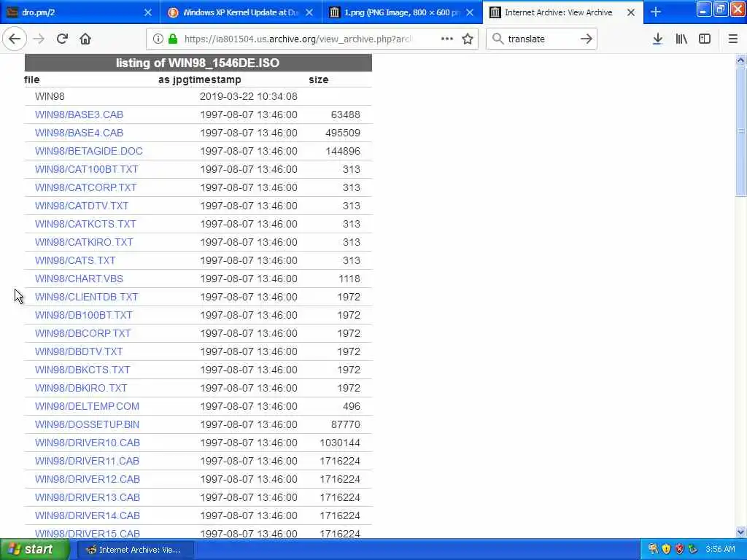The image size is (747, 560).
Task: Open WIN98/DRIVER12.CAB link
Action: [x=88, y=479]
